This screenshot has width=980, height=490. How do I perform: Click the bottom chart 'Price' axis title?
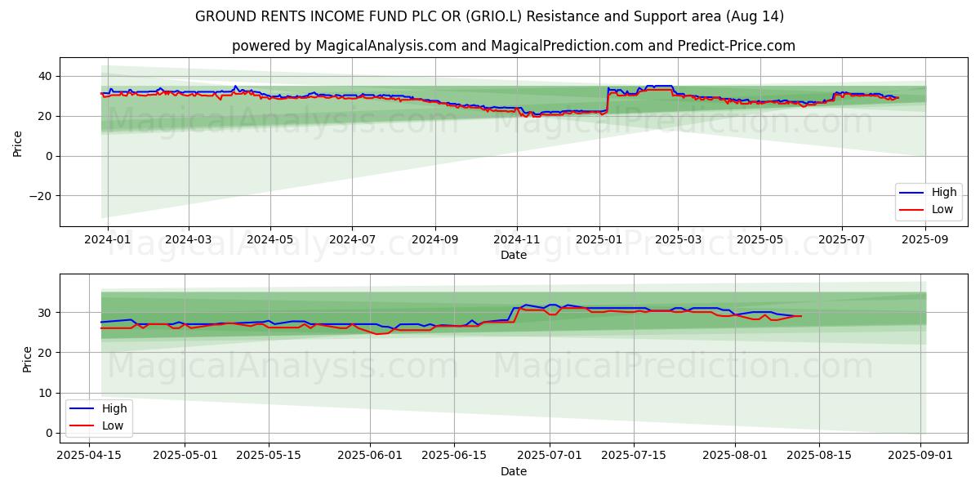pos(28,359)
